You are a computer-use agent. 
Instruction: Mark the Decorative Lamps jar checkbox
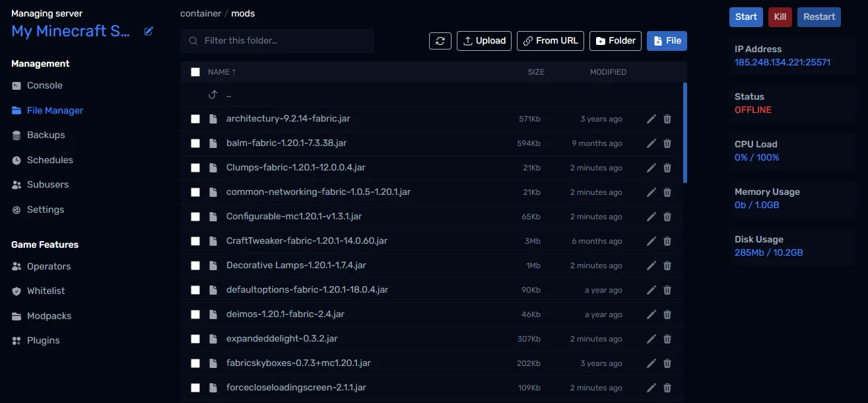(x=195, y=266)
